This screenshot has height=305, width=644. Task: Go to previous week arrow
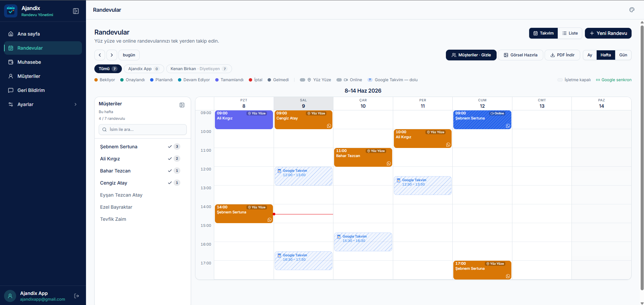(x=100, y=55)
